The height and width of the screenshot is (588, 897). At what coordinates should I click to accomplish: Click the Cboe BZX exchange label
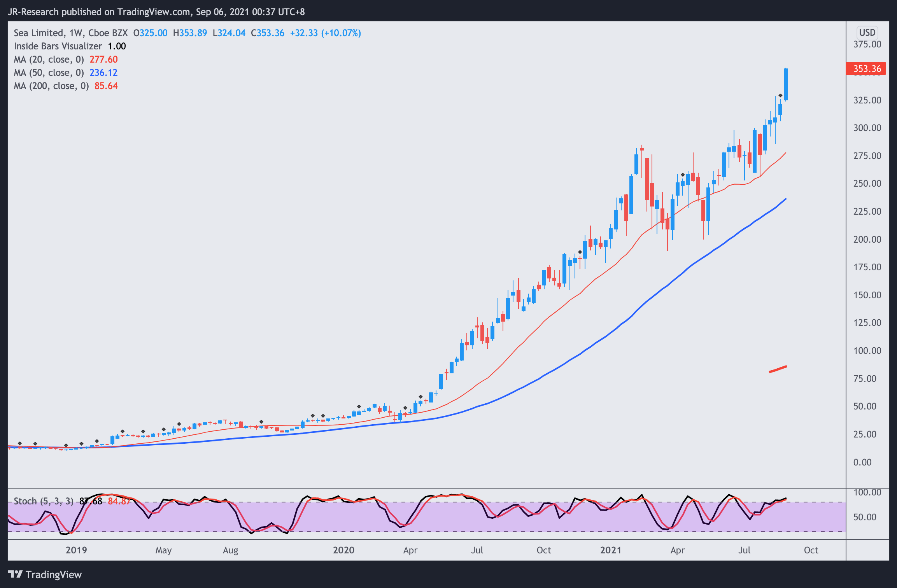[x=108, y=33]
